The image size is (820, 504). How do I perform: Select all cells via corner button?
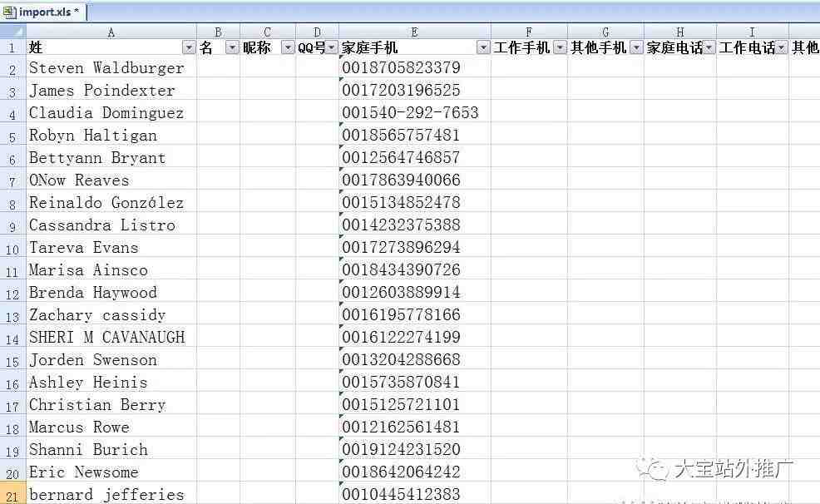12,31
